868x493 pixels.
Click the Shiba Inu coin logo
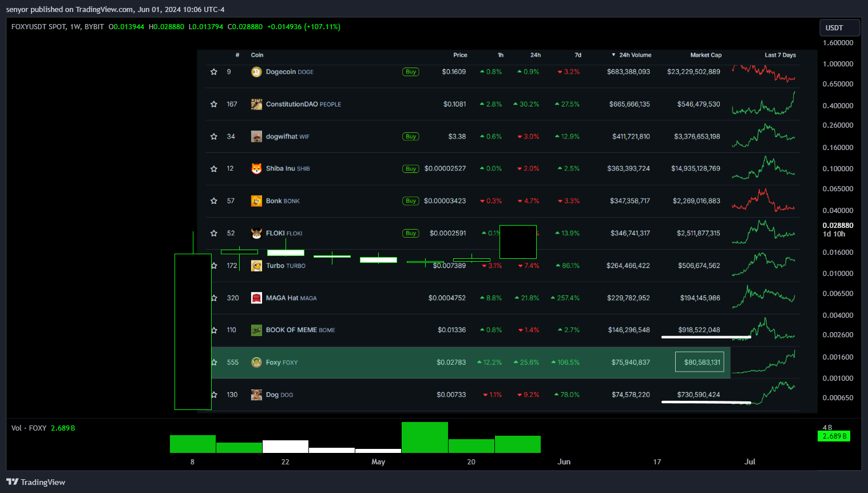tap(256, 169)
